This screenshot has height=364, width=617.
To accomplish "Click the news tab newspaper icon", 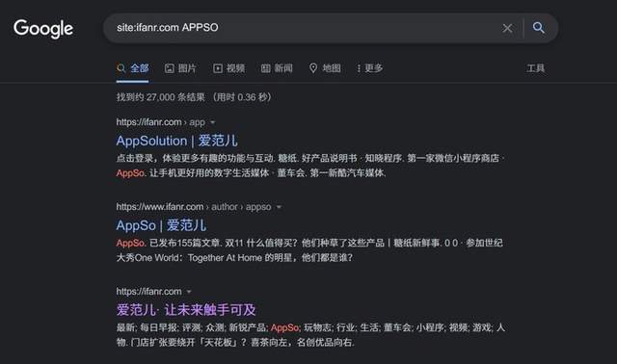I will pyautogui.click(x=266, y=68).
